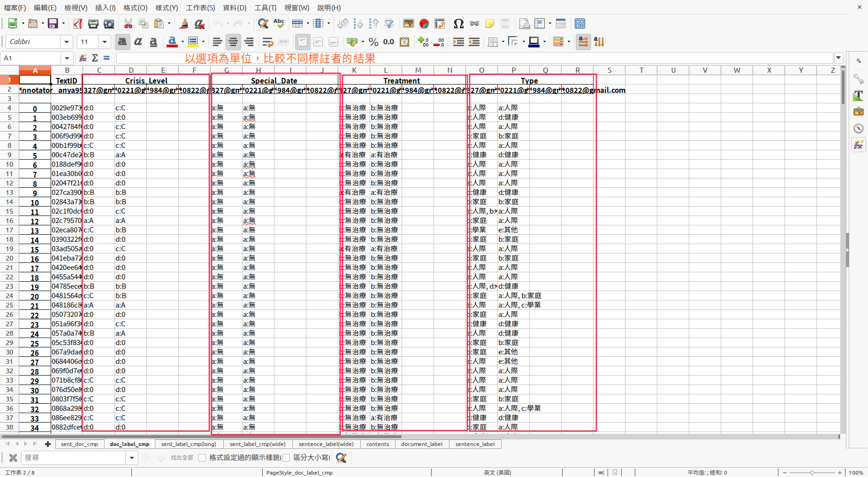Open background highlight color dropdown arrow
The image size is (868, 477).
pyautogui.click(x=203, y=42)
